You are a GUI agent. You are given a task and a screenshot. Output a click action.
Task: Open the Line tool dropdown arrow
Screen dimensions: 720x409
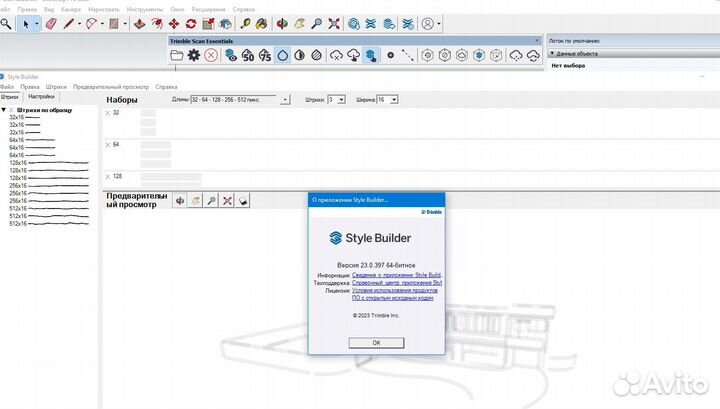(79, 24)
